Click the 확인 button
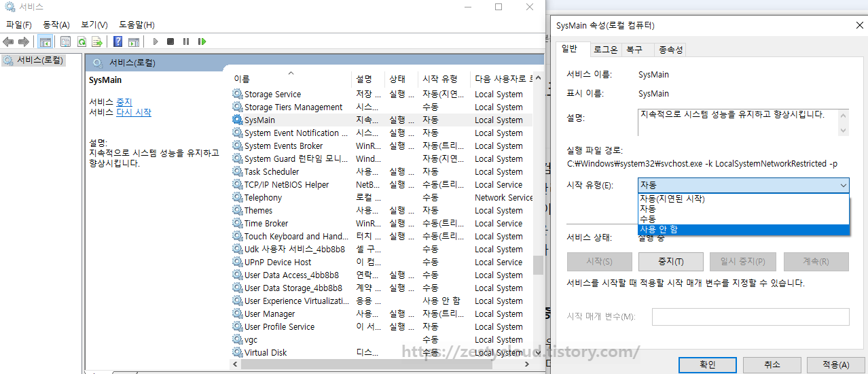Screen dimensions: 868x374 pyautogui.click(x=708, y=364)
